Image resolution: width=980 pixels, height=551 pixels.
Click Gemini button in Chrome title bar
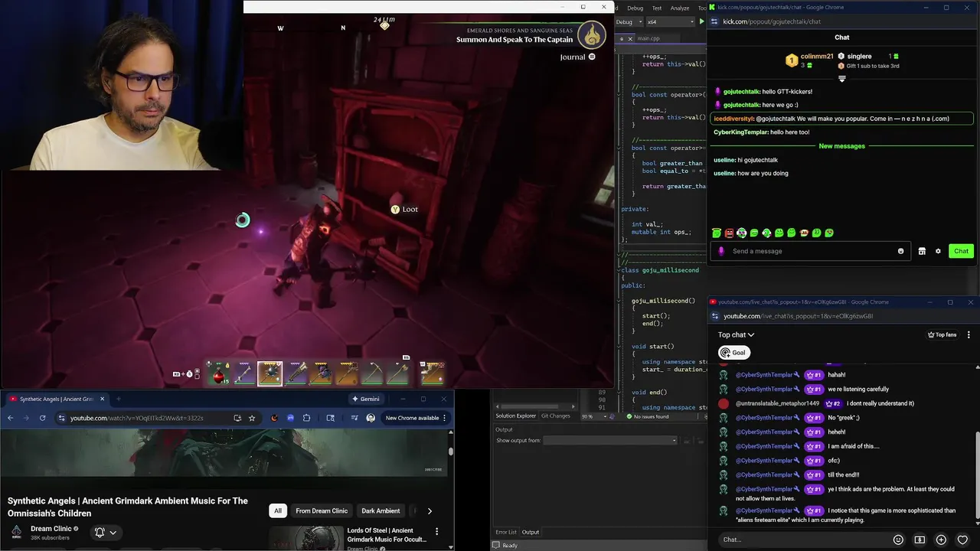[x=365, y=399]
